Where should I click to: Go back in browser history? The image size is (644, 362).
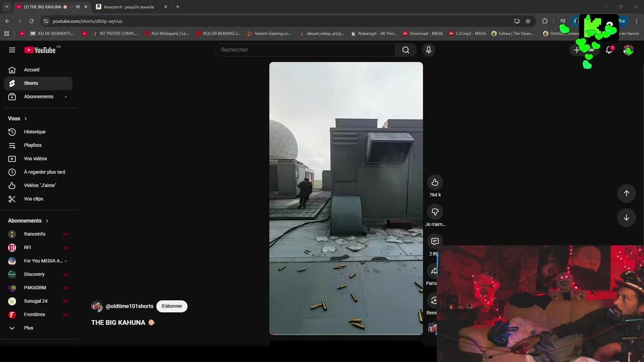pos(7,21)
